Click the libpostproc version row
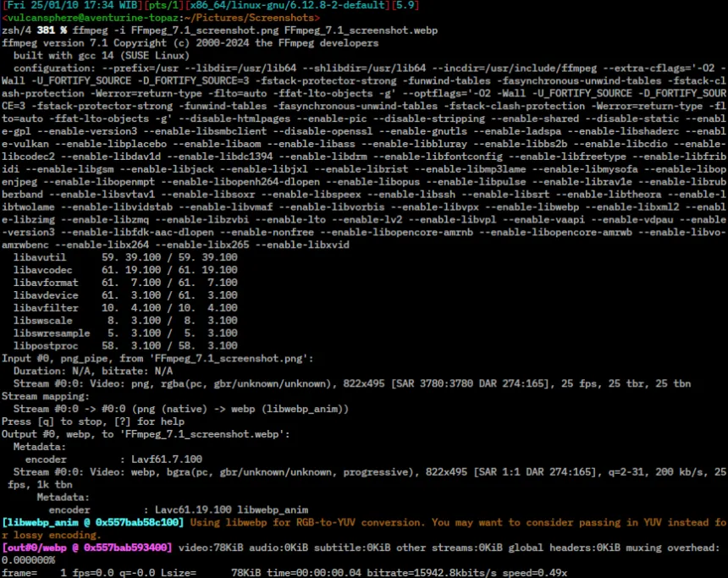 click(125, 345)
